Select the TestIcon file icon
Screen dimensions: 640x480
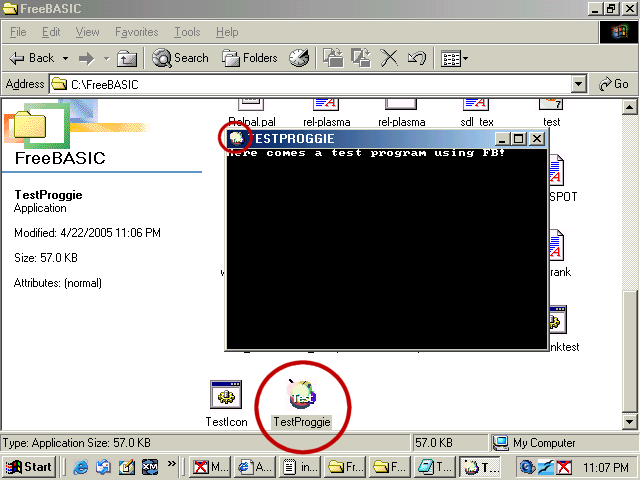pyautogui.click(x=225, y=396)
